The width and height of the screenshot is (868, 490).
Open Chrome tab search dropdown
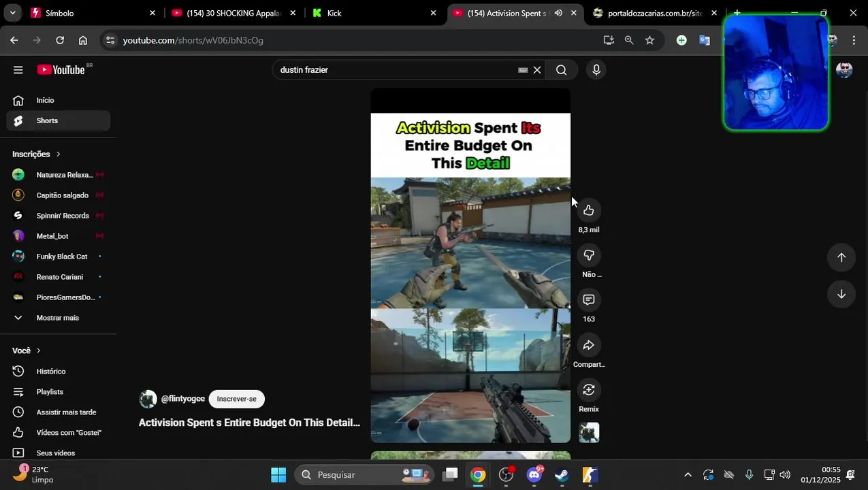(12, 13)
